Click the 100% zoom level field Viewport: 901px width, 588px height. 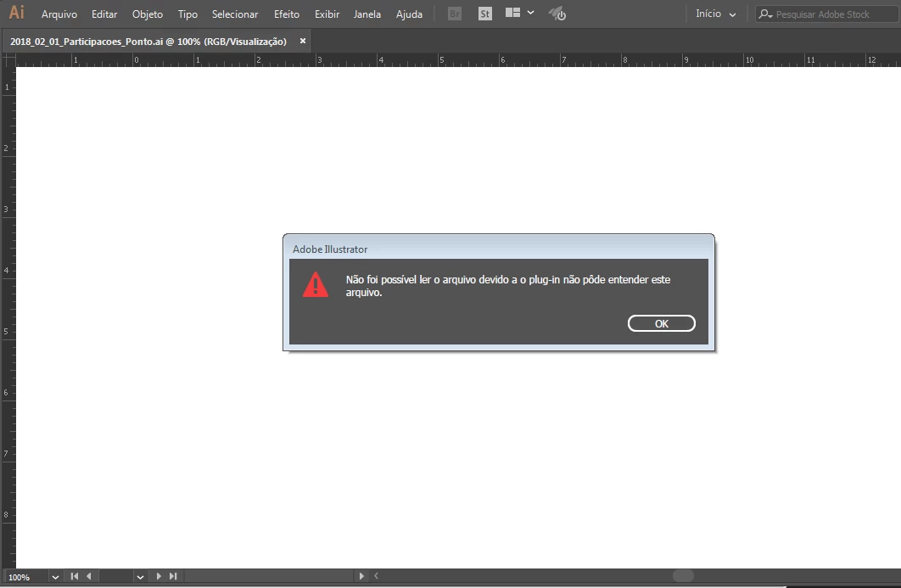(x=26, y=577)
